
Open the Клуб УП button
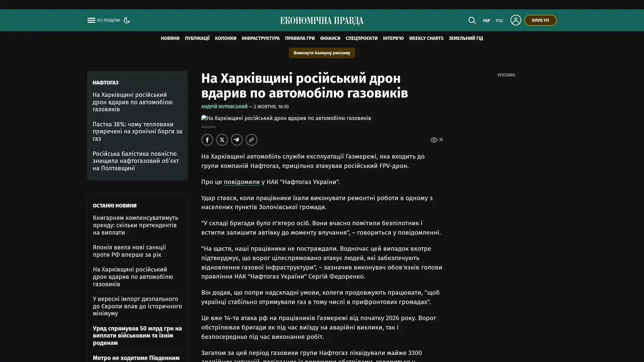(x=540, y=20)
